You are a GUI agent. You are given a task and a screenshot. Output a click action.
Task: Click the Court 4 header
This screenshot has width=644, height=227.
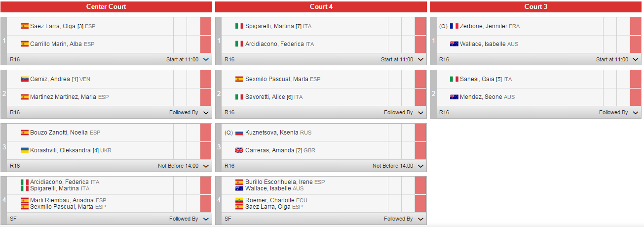321,7
